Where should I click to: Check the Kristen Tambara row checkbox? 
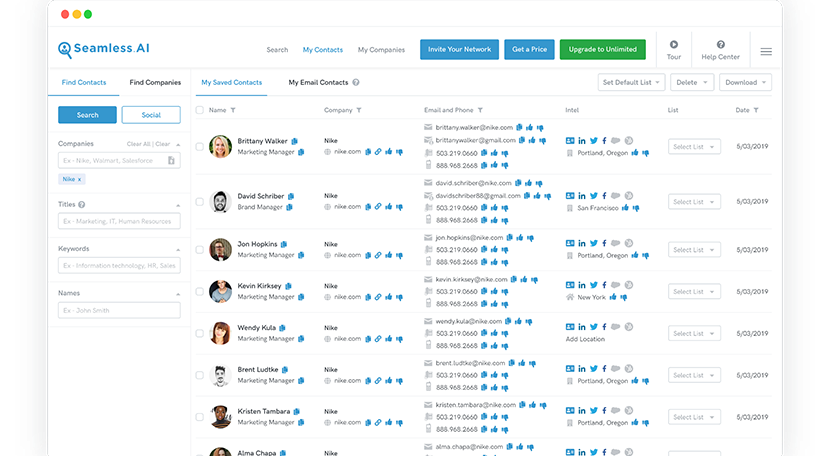pos(200,417)
